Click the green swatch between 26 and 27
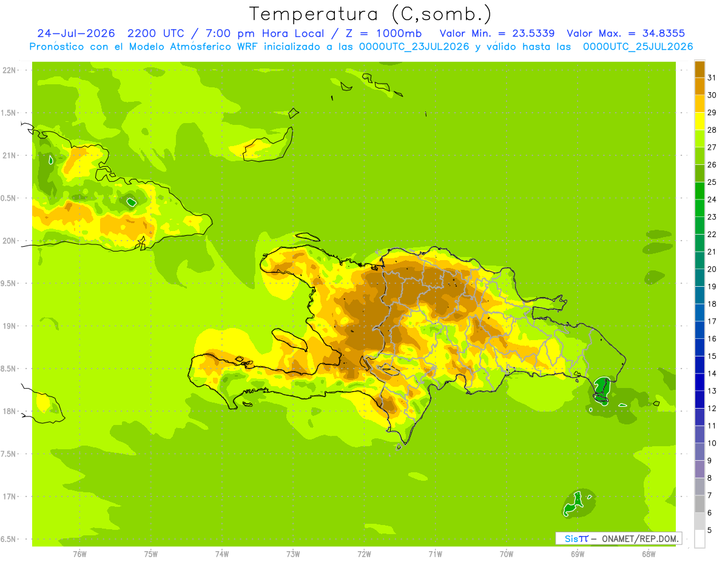The width and height of the screenshot is (728, 562). pyautogui.click(x=699, y=156)
